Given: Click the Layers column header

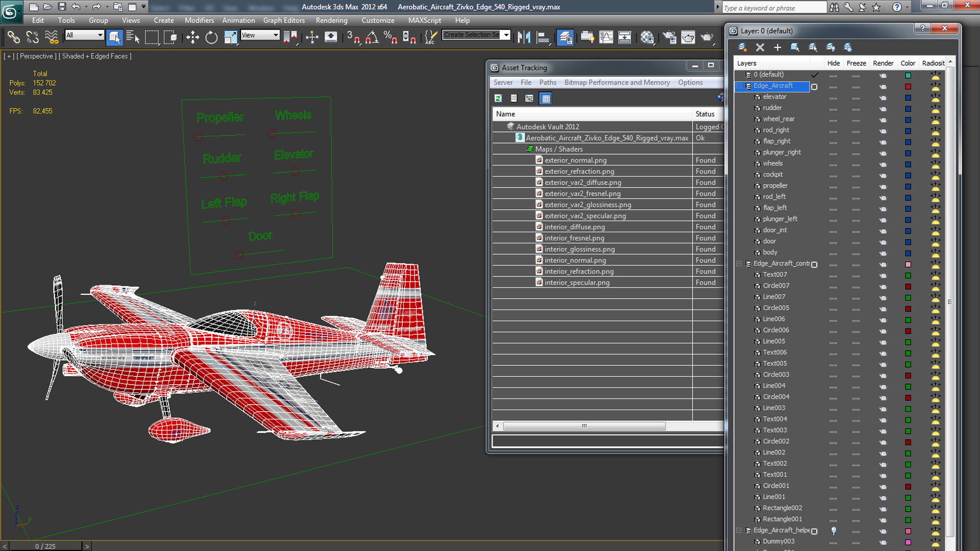Looking at the screenshot, I should [x=772, y=63].
